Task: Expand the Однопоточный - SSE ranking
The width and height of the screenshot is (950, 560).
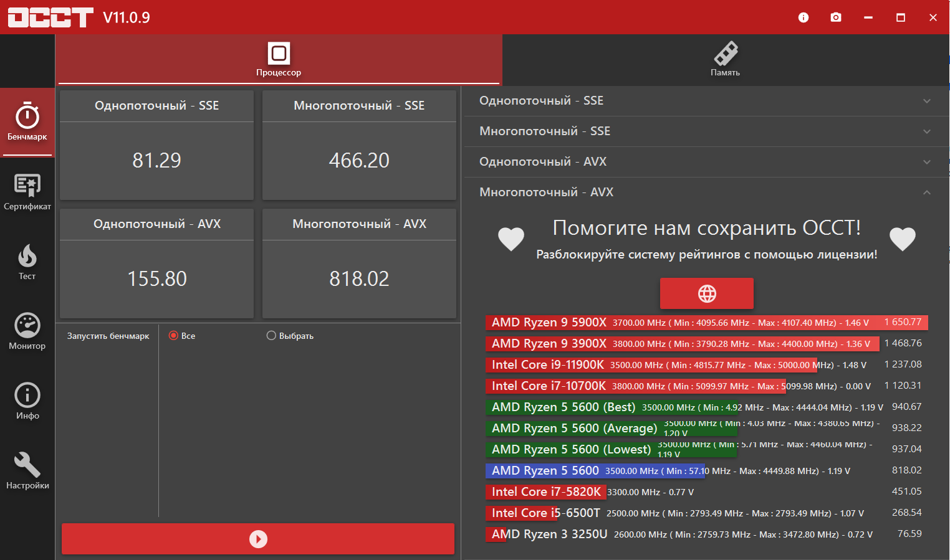Action: (x=706, y=101)
